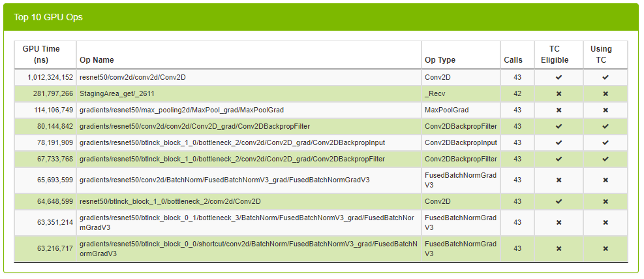Click the Using TC cross in the 64,648,599 row
Image resolution: width=644 pixels, height=279 pixels.
tap(606, 201)
